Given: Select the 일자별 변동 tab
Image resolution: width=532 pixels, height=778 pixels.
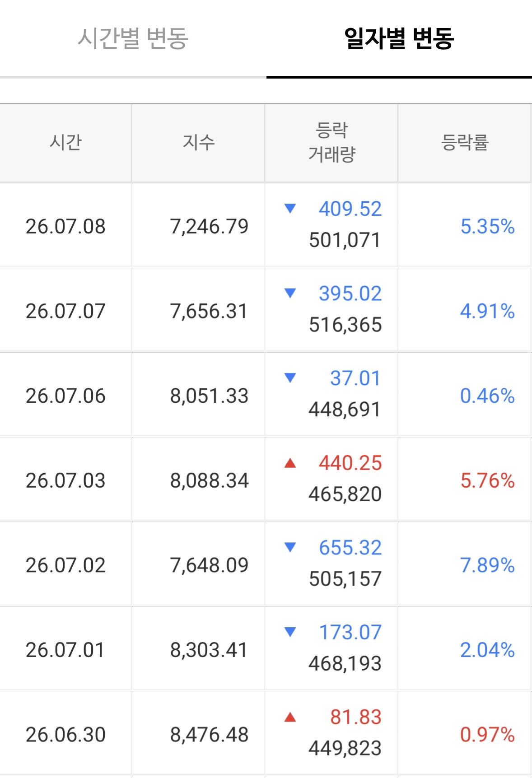Looking at the screenshot, I should [x=399, y=38].
